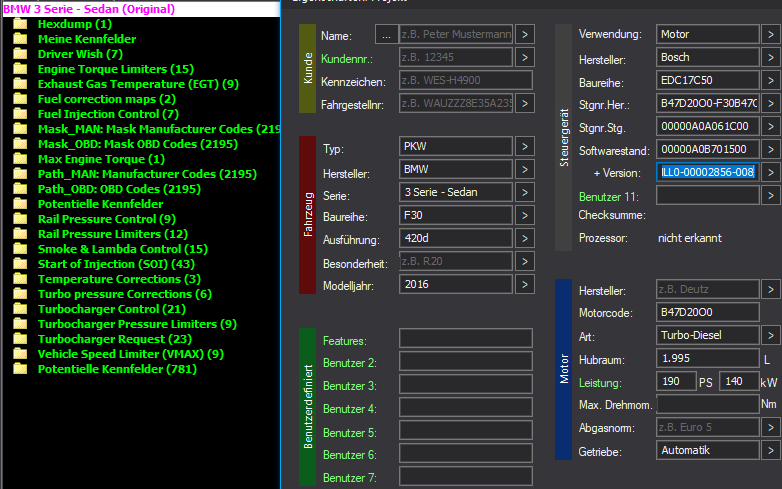Open the arrow dropdown for Modelljahr 2016
This screenshot has width=782, height=489.
(x=525, y=284)
